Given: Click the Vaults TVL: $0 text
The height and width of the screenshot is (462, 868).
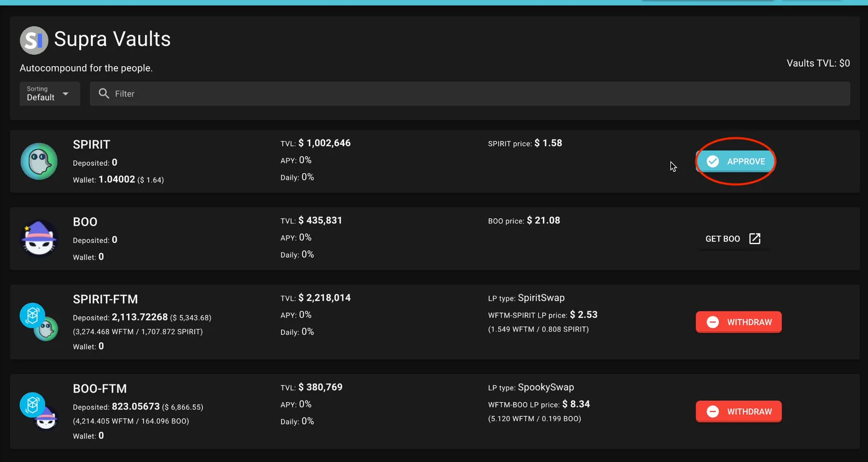Looking at the screenshot, I should (818, 63).
